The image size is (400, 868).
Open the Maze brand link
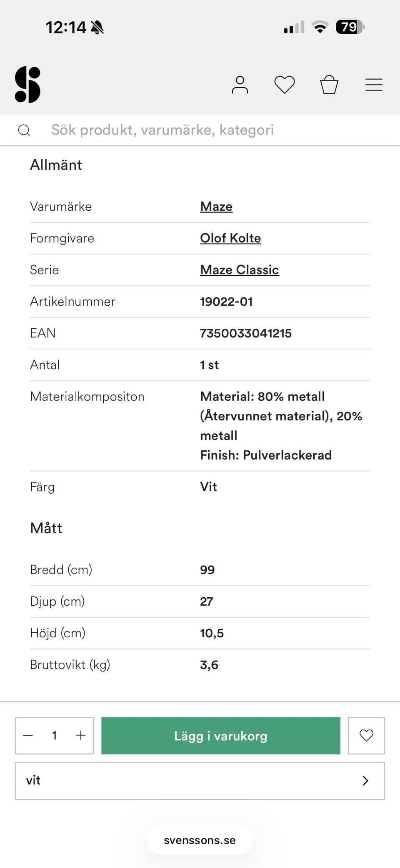(216, 206)
